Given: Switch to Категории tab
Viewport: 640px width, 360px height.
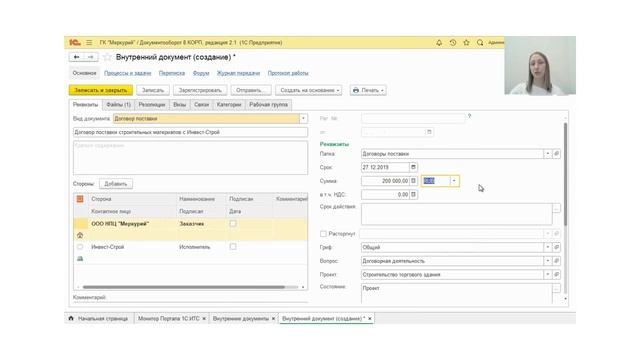Looking at the screenshot, I should coord(229,104).
